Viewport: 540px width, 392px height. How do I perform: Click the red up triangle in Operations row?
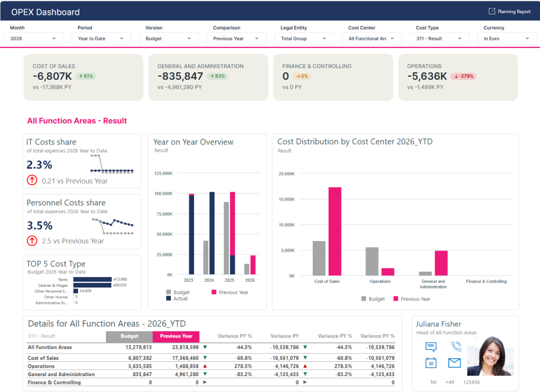pyautogui.click(x=205, y=366)
